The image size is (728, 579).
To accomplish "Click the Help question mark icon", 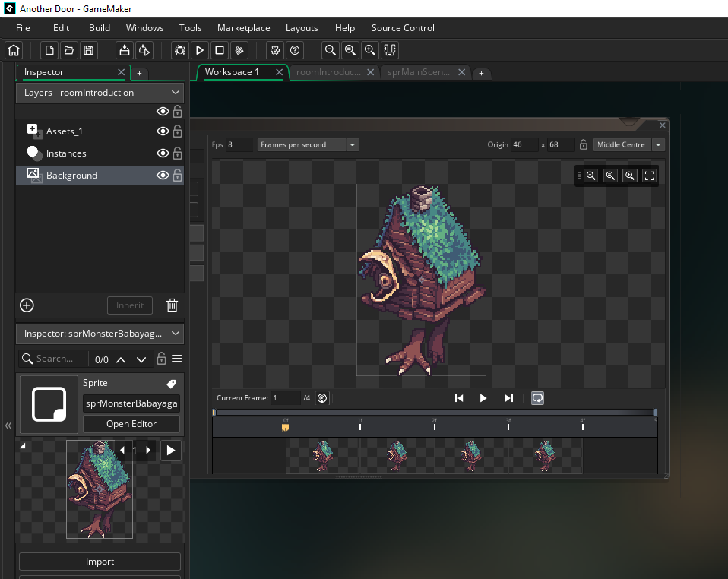I will click(295, 50).
